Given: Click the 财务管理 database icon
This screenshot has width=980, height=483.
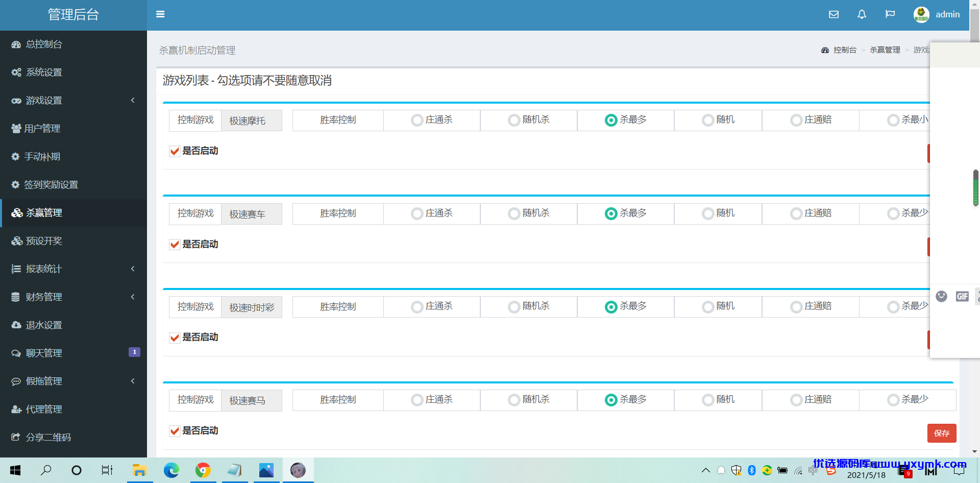Looking at the screenshot, I should (16, 297).
